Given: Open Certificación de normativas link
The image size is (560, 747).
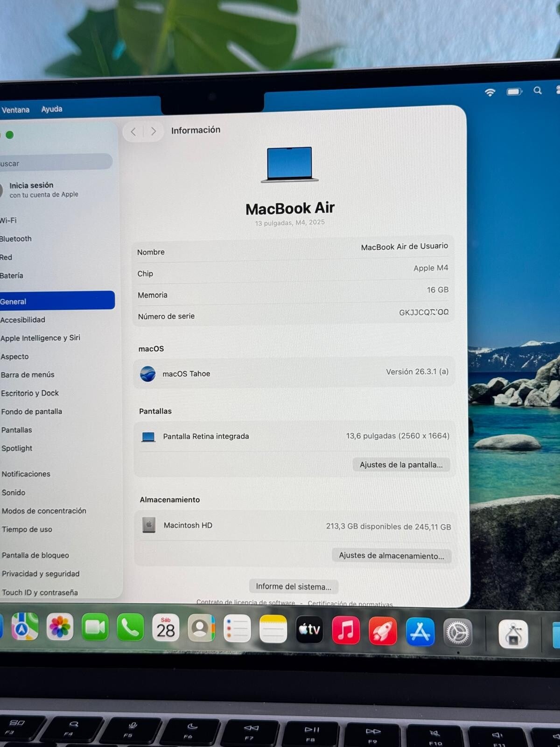Looking at the screenshot, I should click(x=350, y=604).
